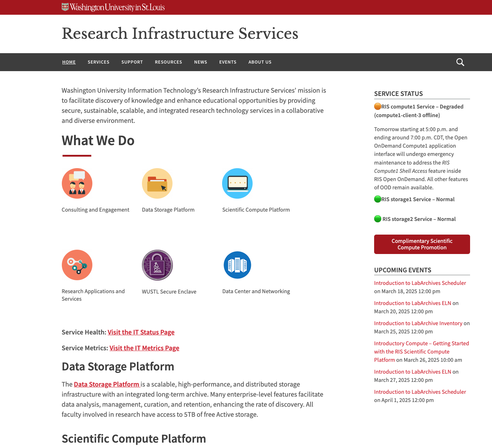
Task: Click the Scientific Compute Platform section heading
Action: (x=134, y=439)
